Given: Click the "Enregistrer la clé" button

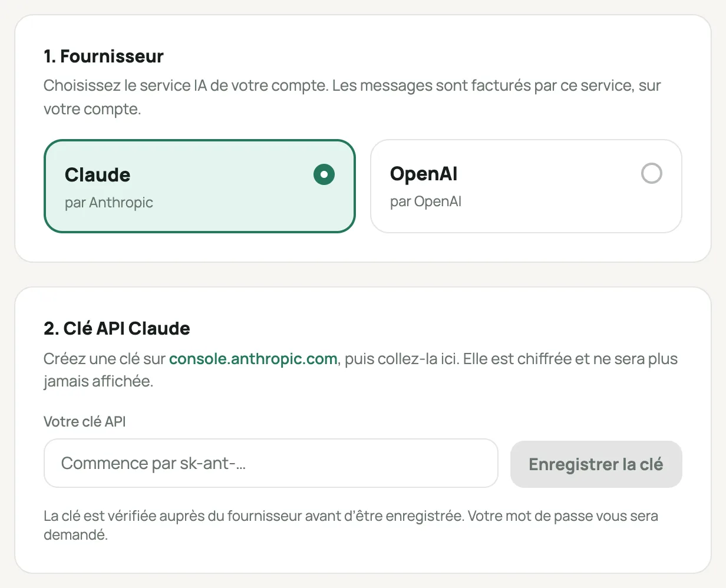Looking at the screenshot, I should [x=596, y=464].
